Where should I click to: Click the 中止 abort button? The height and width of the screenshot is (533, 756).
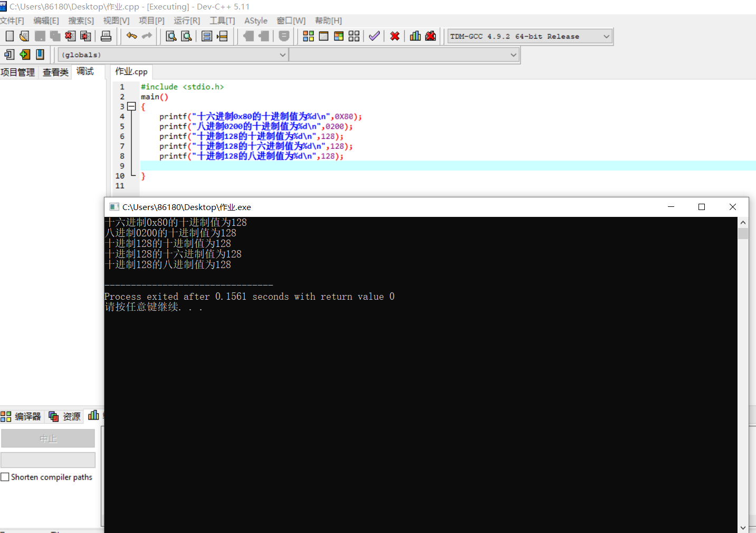[x=48, y=439]
